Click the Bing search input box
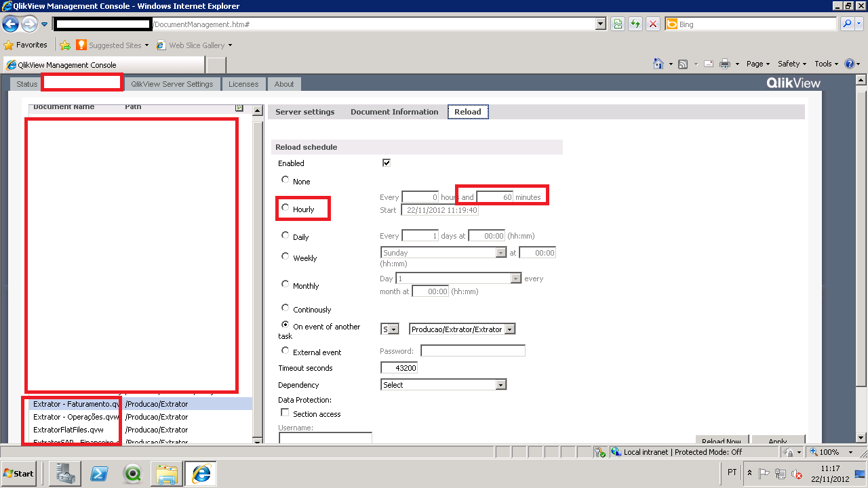 (x=751, y=24)
